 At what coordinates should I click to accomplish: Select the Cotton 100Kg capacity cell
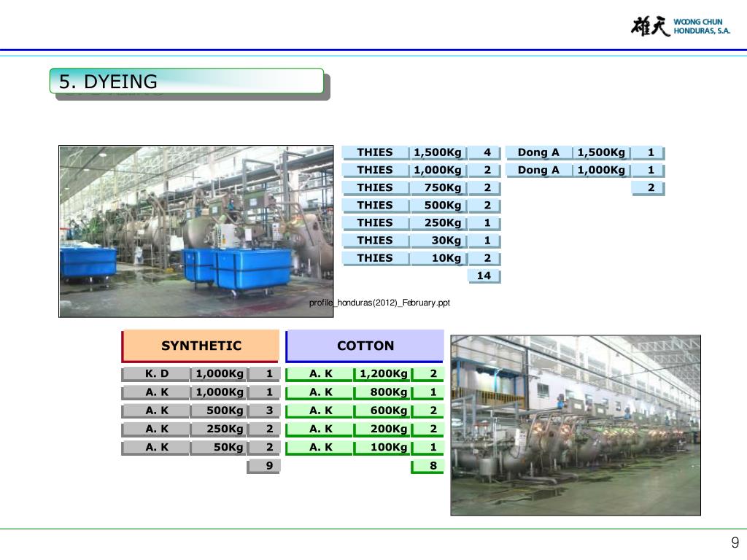pyautogui.click(x=382, y=448)
